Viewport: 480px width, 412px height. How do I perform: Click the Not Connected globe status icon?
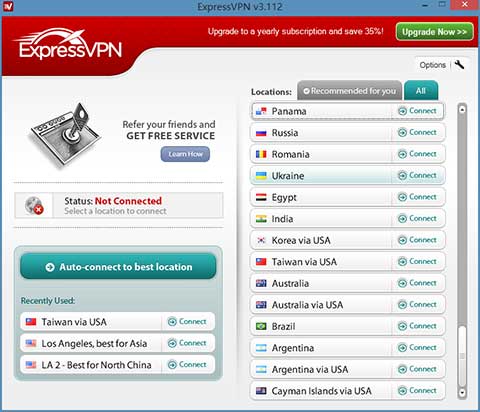click(34, 205)
